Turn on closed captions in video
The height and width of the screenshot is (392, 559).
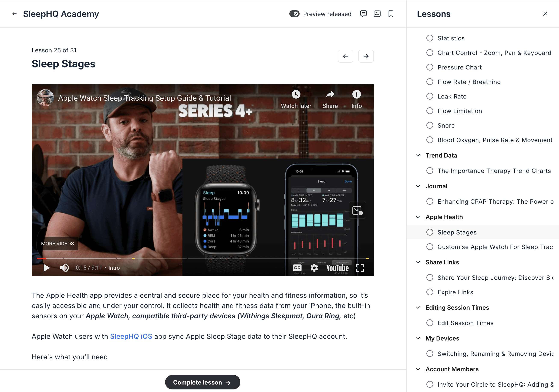coord(297,268)
